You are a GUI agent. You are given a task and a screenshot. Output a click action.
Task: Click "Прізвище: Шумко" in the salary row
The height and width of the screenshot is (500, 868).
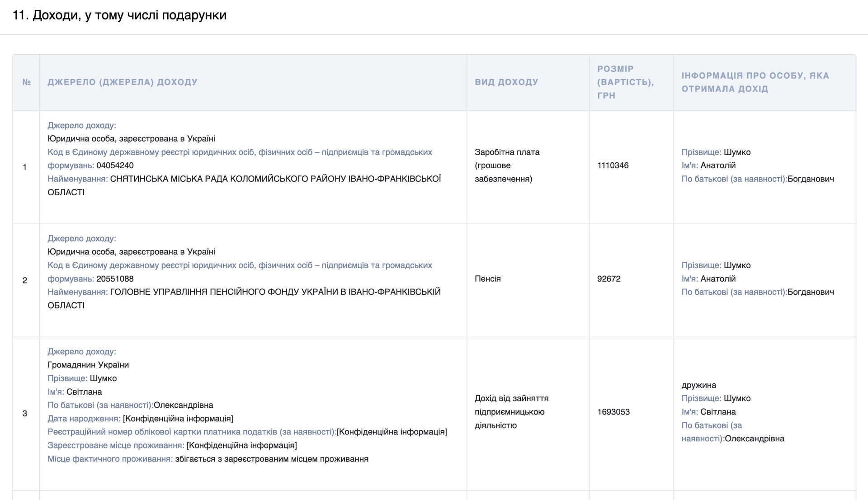[x=716, y=152]
